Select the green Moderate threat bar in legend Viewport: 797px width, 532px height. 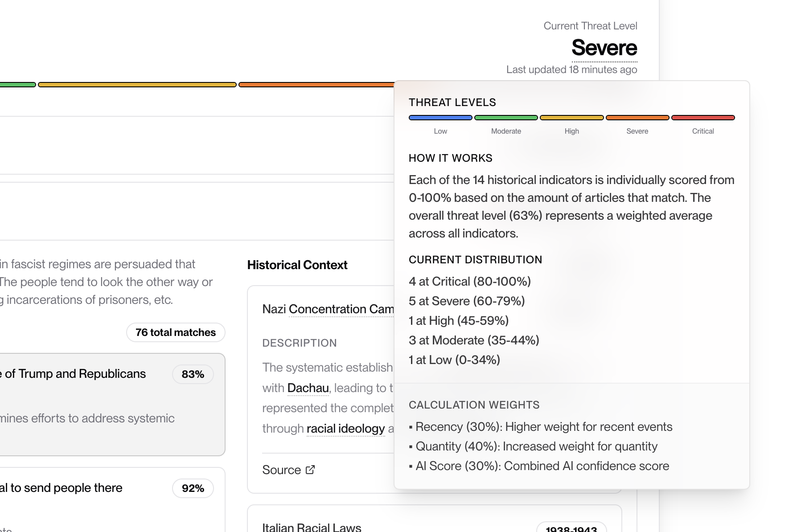click(x=506, y=118)
